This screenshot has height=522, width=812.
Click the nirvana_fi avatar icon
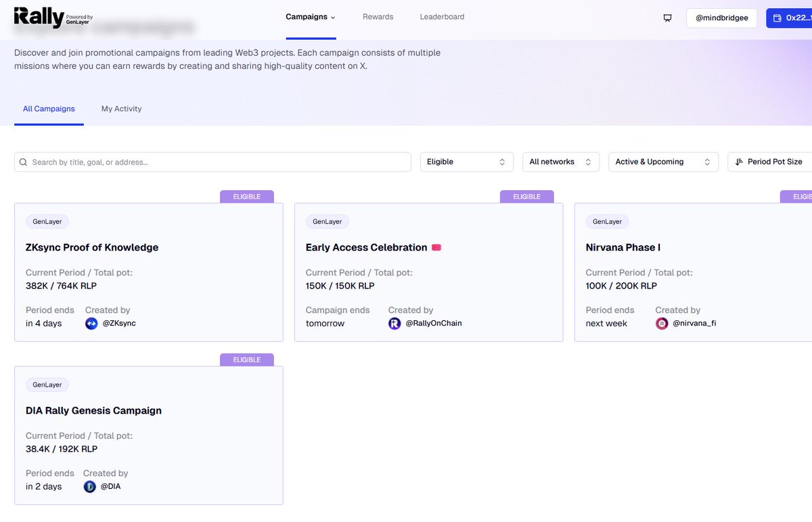click(x=662, y=324)
